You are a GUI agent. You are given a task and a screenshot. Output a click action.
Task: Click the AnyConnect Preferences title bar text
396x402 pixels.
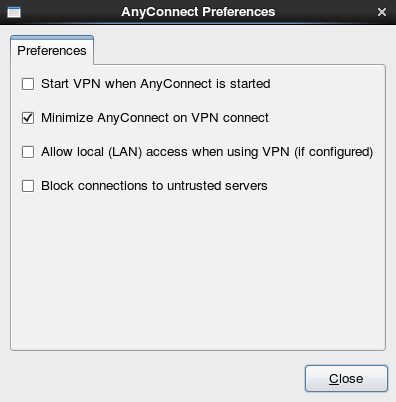click(x=198, y=12)
